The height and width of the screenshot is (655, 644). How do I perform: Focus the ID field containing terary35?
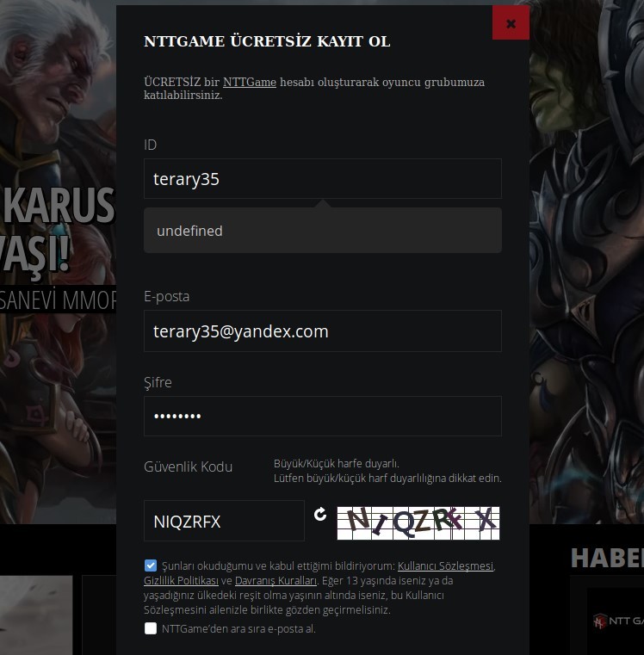[323, 179]
